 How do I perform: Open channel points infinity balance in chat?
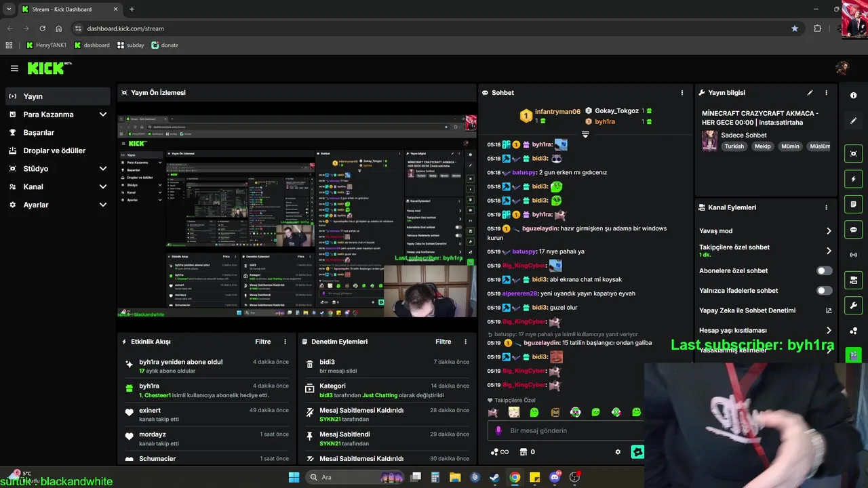pyautogui.click(x=500, y=452)
